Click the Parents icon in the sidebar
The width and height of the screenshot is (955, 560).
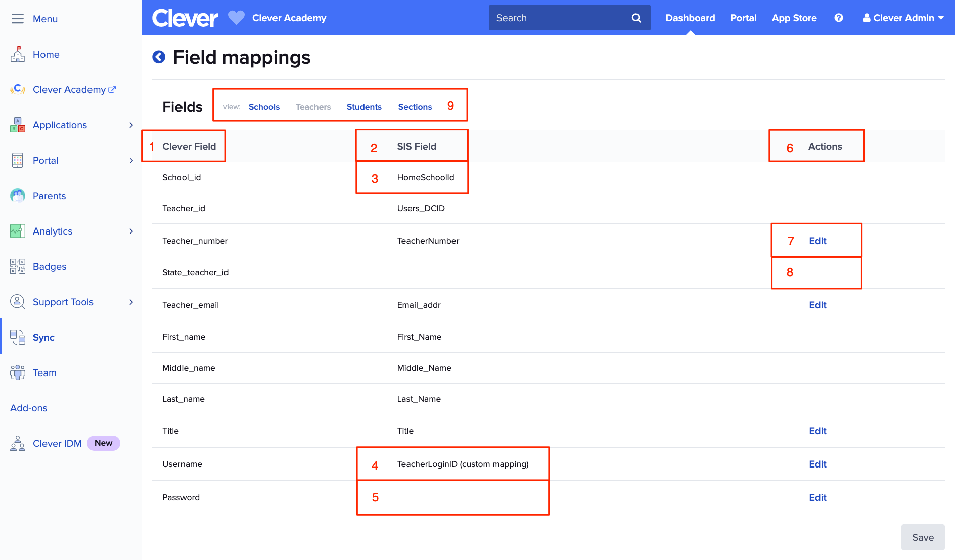coord(18,196)
